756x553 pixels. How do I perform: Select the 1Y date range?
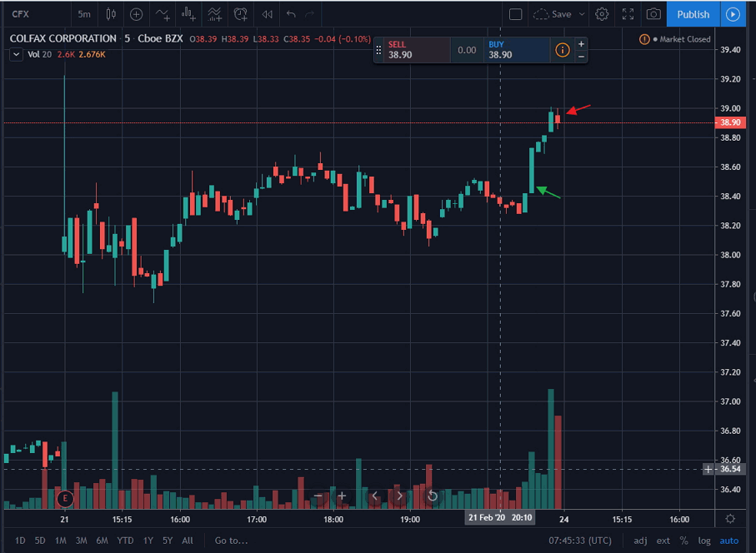(148, 541)
